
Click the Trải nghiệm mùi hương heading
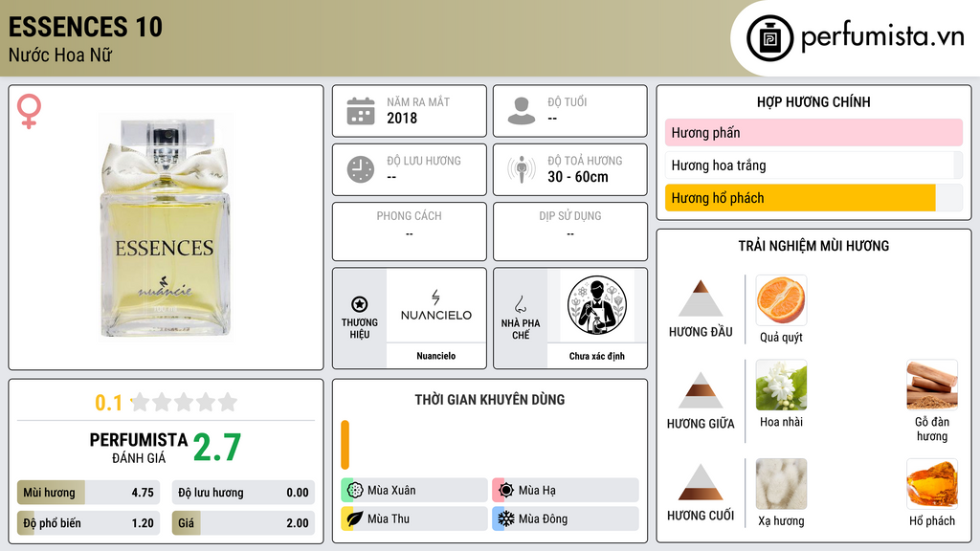tap(813, 246)
